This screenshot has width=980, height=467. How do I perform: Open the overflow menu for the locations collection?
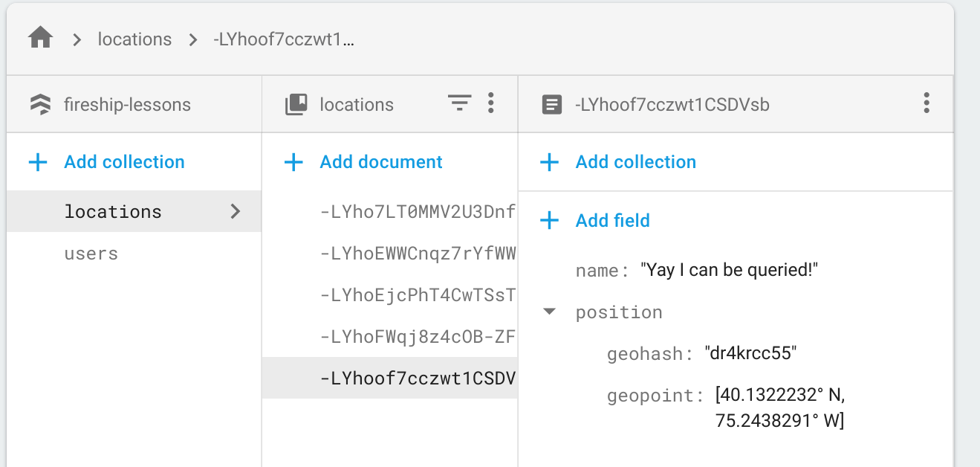[491, 103]
